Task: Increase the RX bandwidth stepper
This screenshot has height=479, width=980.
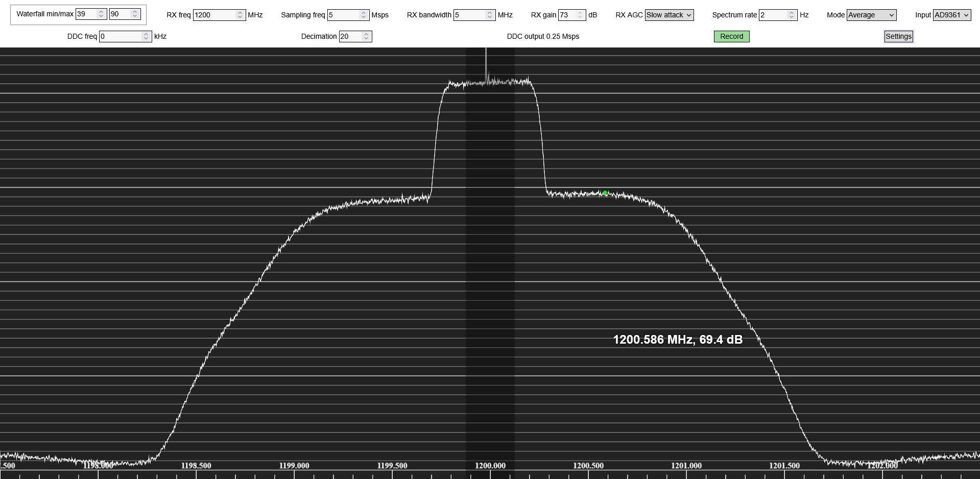Action: pyautogui.click(x=490, y=13)
